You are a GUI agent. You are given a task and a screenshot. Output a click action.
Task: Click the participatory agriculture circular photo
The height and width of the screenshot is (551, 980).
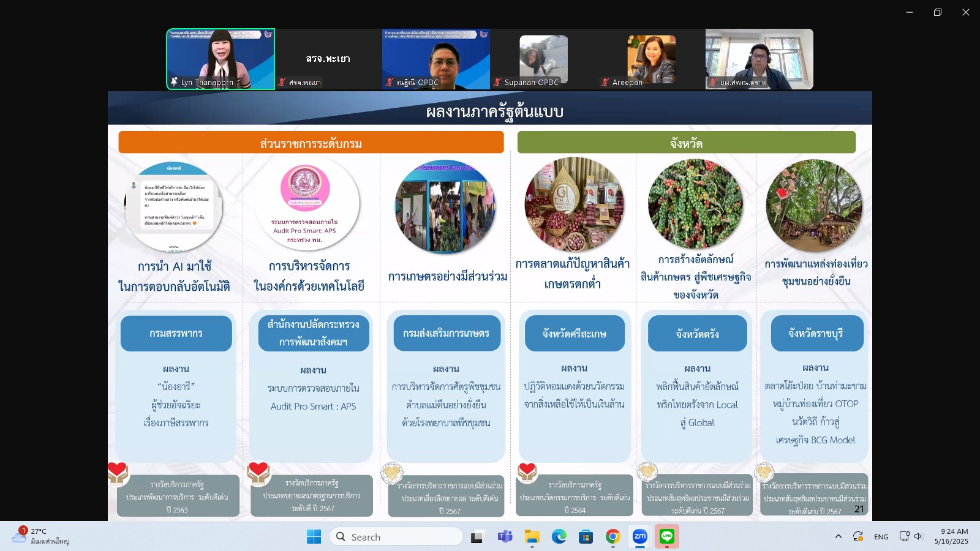445,207
